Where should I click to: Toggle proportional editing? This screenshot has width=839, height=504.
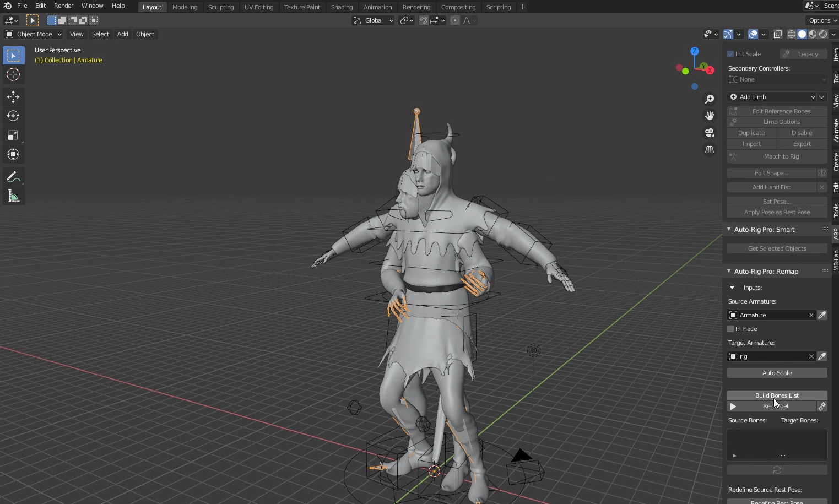pyautogui.click(x=455, y=20)
